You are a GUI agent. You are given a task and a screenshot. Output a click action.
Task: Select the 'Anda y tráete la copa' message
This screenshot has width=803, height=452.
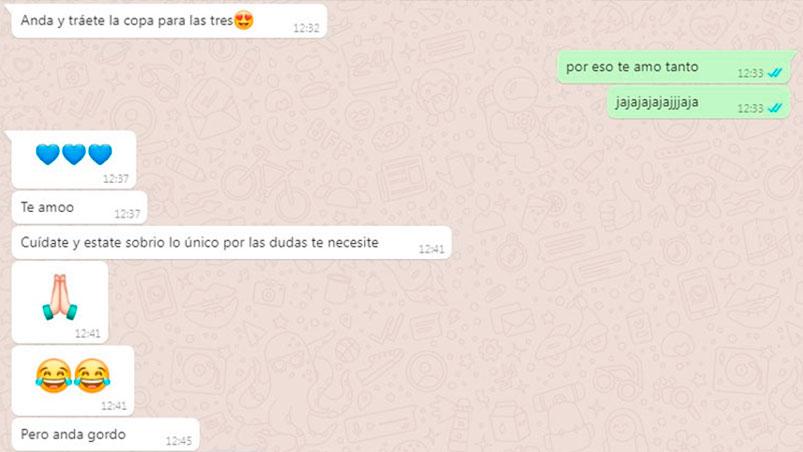tap(169, 21)
